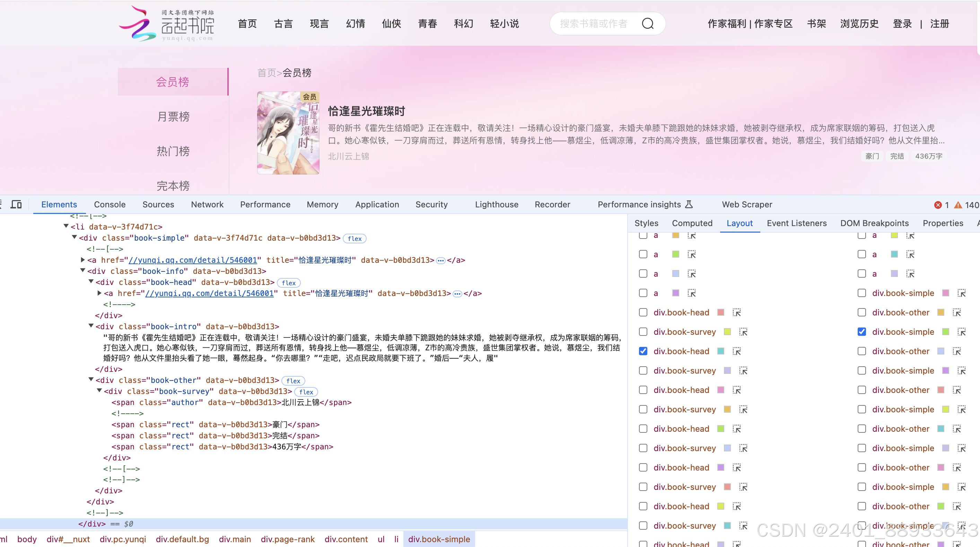
Task: Collapse the li data-v-3f74d71c node
Action: point(66,226)
